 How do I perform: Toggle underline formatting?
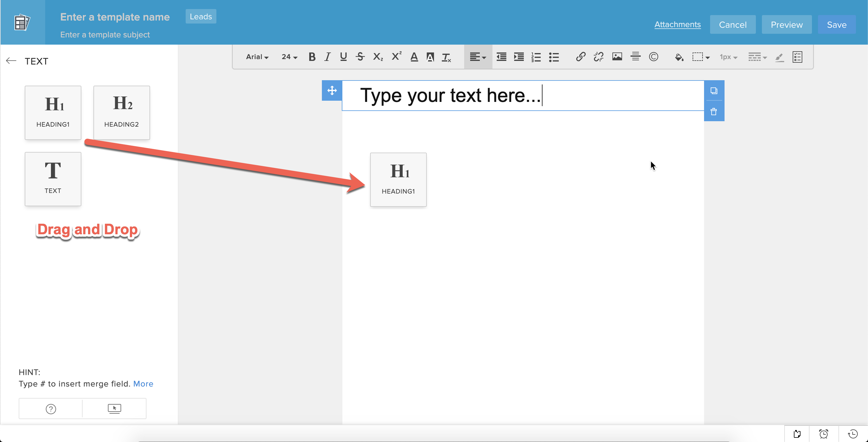click(x=343, y=57)
